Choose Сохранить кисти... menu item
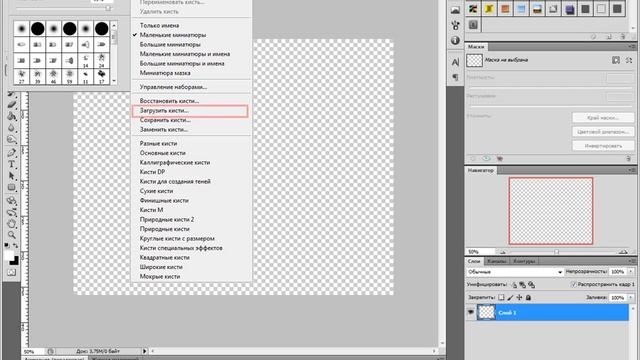The image size is (640, 360). click(165, 120)
